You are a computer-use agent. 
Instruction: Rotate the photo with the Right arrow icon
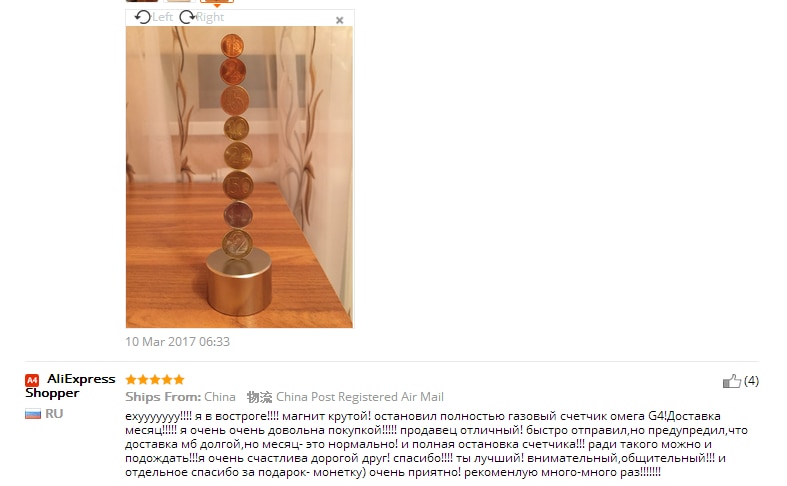click(187, 17)
